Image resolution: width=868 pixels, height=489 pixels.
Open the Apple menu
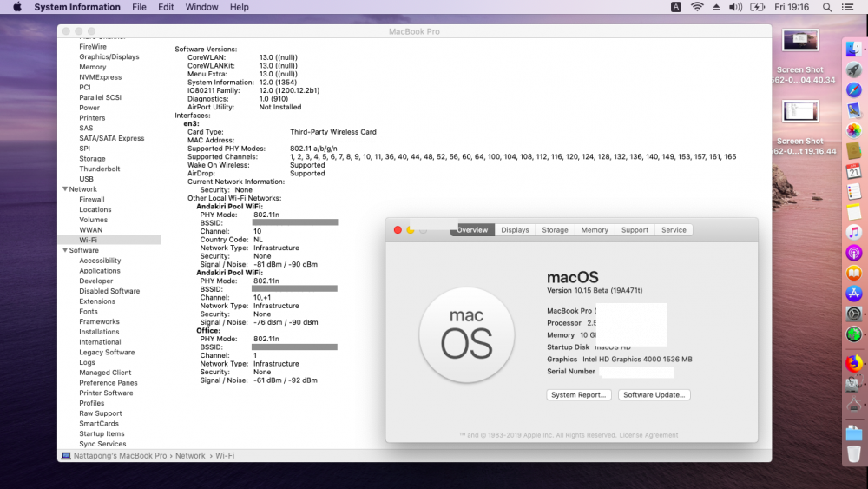(17, 7)
